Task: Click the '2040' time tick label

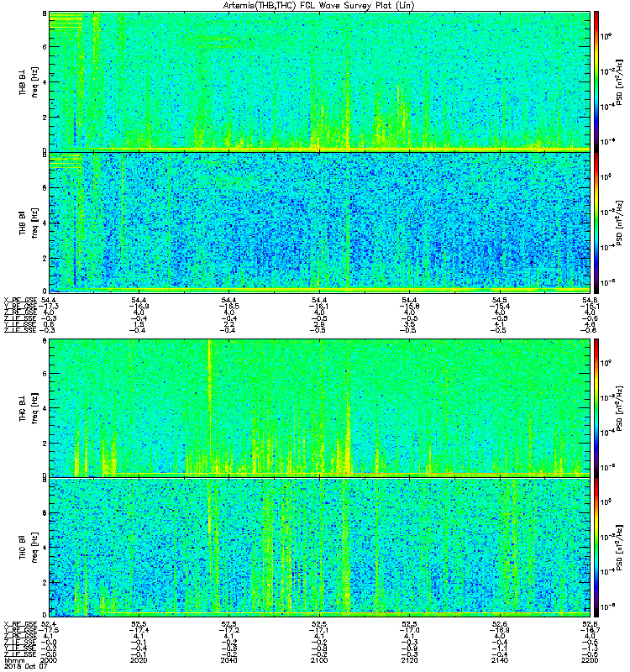Action: pos(228,660)
